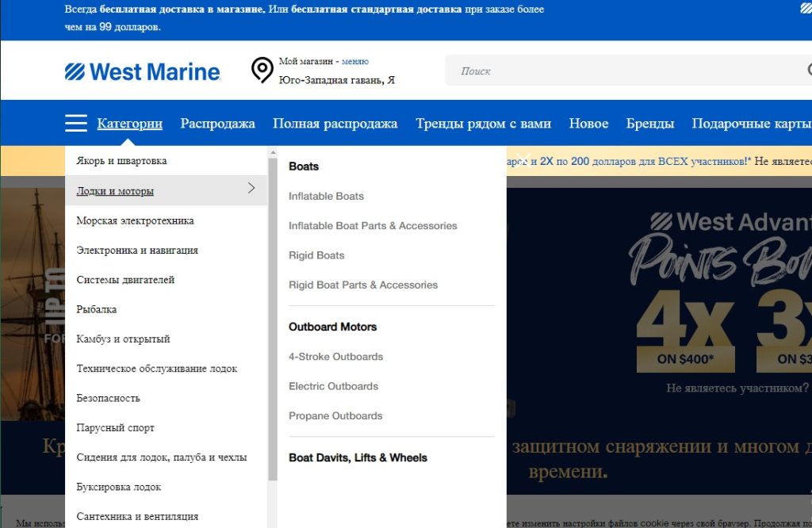The height and width of the screenshot is (528, 812).
Task: Click the 'Юго-Западная гавань, Я' store name
Action: click(336, 80)
